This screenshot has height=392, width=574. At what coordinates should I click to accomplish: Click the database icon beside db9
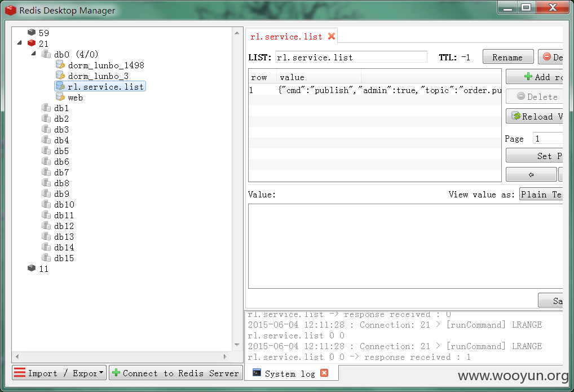[x=46, y=193]
